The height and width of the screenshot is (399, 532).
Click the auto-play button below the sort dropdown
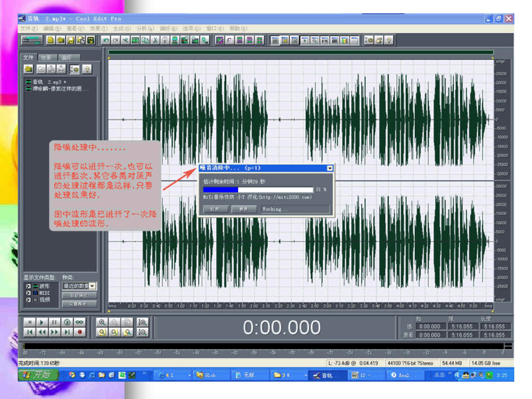tap(79, 295)
